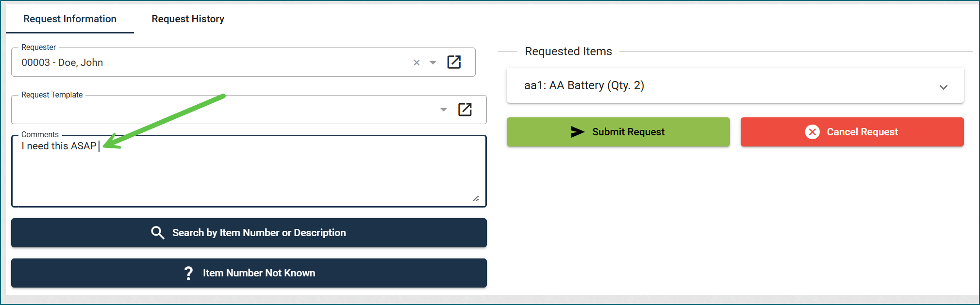This screenshot has width=980, height=305.
Task: Focus the Comments text area
Action: click(249, 171)
